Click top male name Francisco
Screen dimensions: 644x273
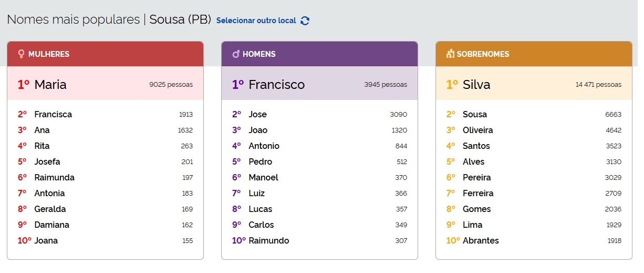[x=276, y=84]
